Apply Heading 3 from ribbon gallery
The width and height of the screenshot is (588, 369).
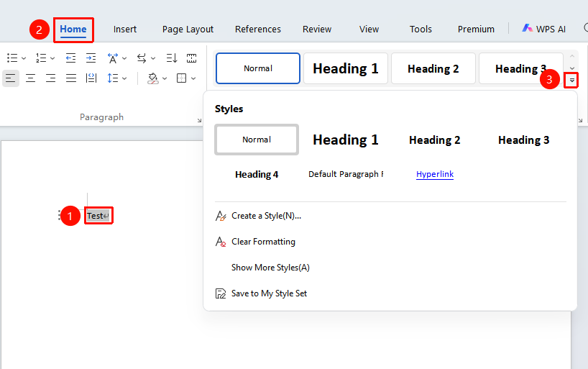click(521, 68)
